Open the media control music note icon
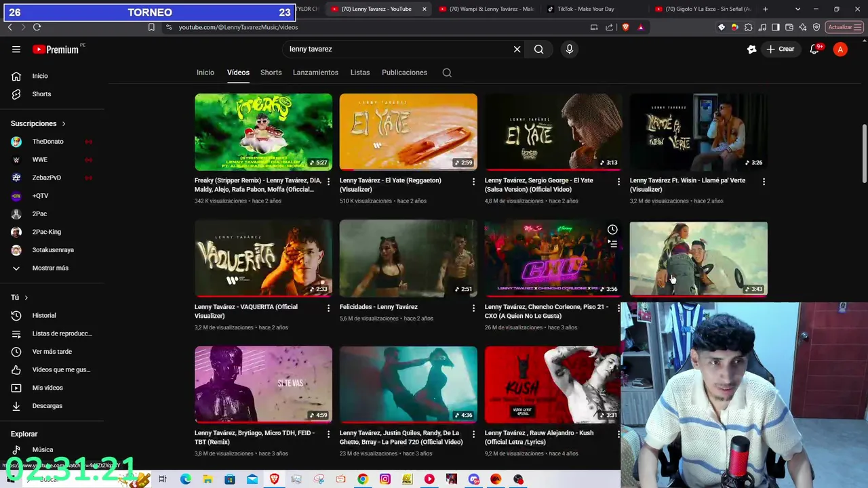 (x=762, y=27)
